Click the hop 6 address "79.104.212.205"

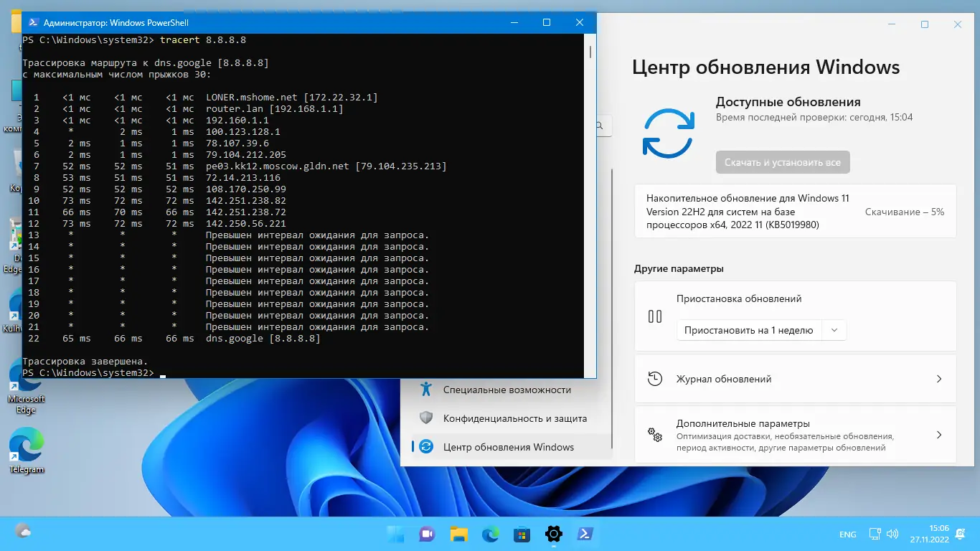point(246,155)
